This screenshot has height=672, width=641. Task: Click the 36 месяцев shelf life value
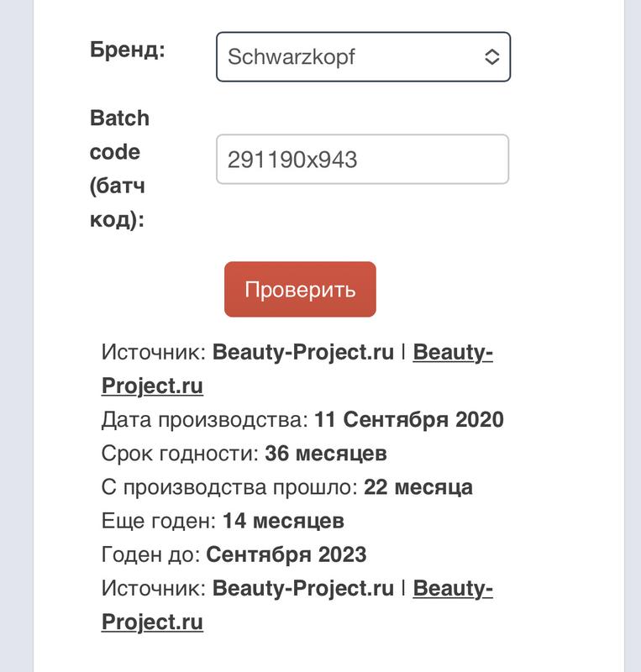coord(326,454)
